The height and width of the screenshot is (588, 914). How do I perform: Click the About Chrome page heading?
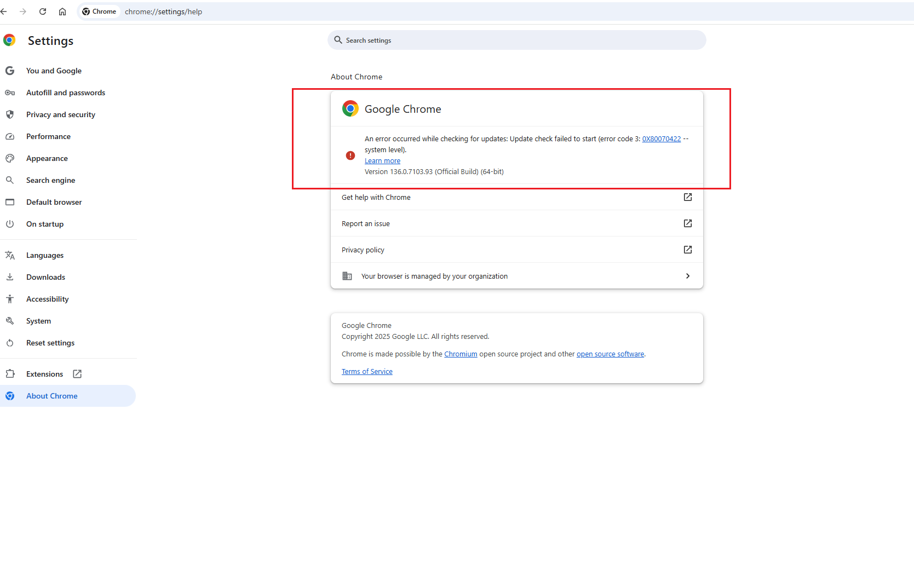click(357, 77)
